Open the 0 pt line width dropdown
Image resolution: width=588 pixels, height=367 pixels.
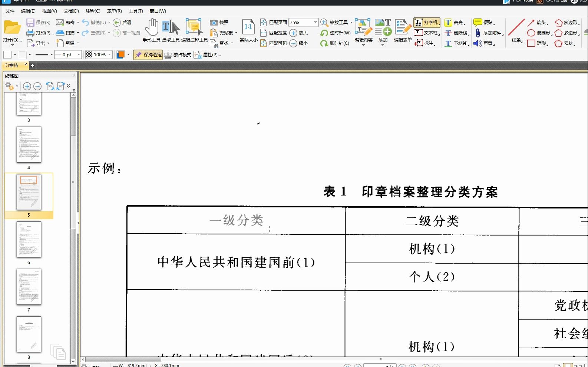pyautogui.click(x=79, y=55)
